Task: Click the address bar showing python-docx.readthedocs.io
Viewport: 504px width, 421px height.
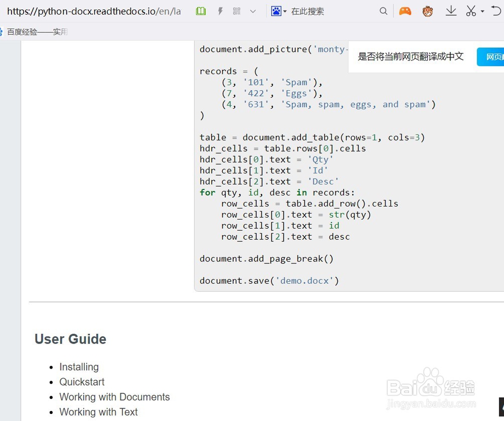Action: click(94, 11)
